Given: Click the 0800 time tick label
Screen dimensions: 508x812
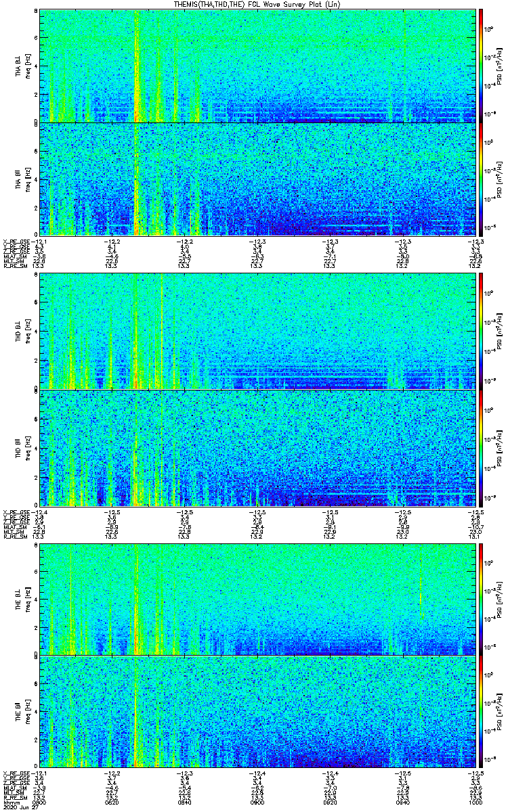Looking at the screenshot, I should [x=40, y=802].
